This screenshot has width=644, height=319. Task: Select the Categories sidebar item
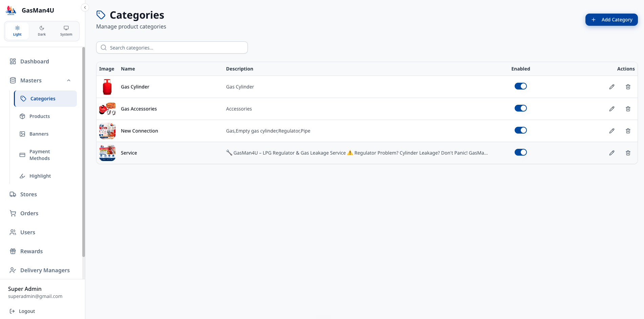tap(45, 99)
